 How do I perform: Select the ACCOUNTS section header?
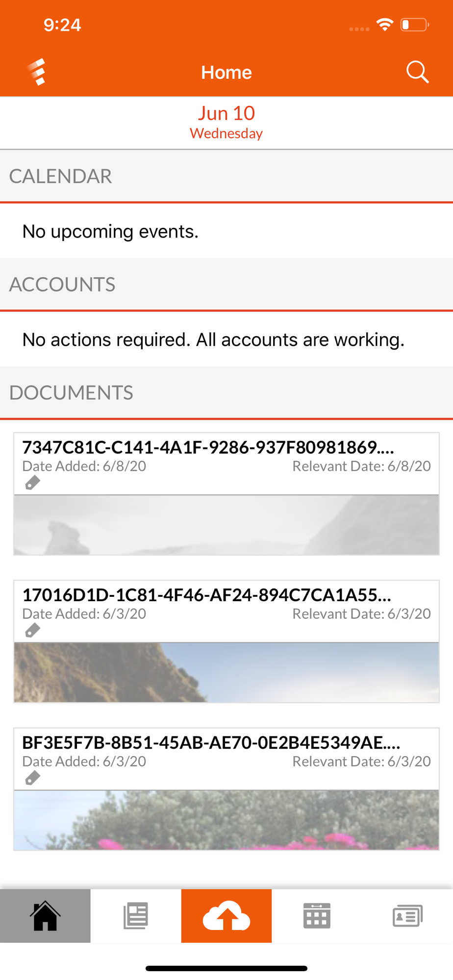click(x=62, y=285)
